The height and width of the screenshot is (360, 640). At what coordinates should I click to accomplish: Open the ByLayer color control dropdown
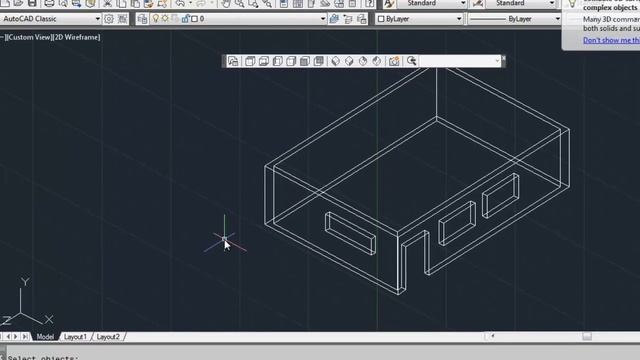459,19
